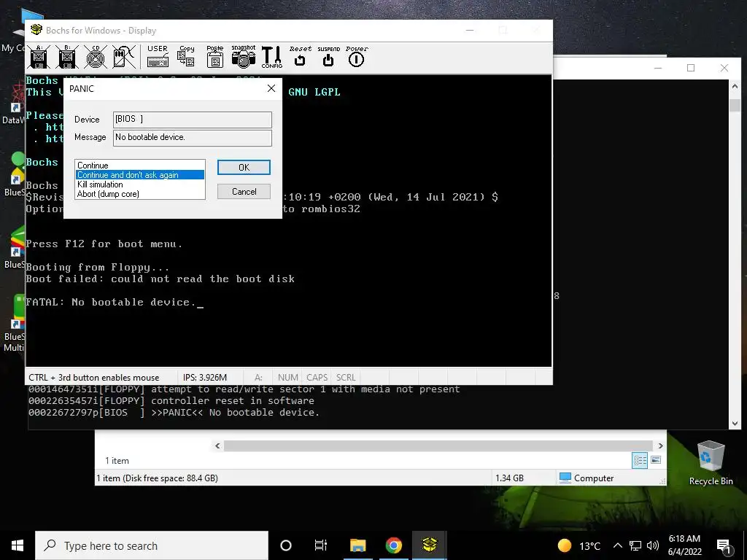Image resolution: width=747 pixels, height=560 pixels.
Task: Click the '1 item' text in Explorer
Action: (117, 461)
